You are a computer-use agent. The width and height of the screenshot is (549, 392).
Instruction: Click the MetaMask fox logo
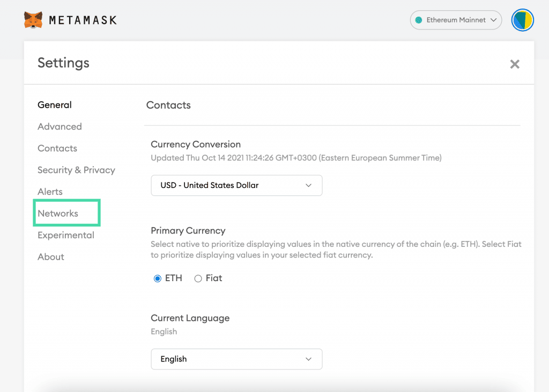click(33, 20)
